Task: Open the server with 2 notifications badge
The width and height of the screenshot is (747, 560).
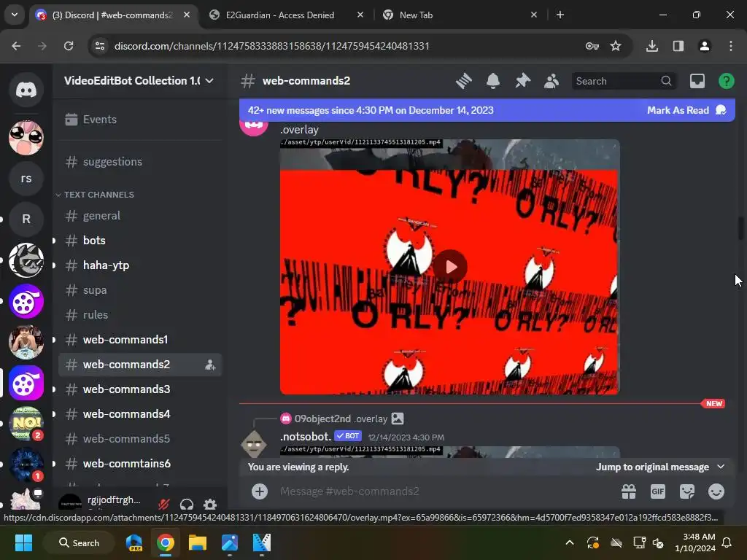Action: click(26, 424)
